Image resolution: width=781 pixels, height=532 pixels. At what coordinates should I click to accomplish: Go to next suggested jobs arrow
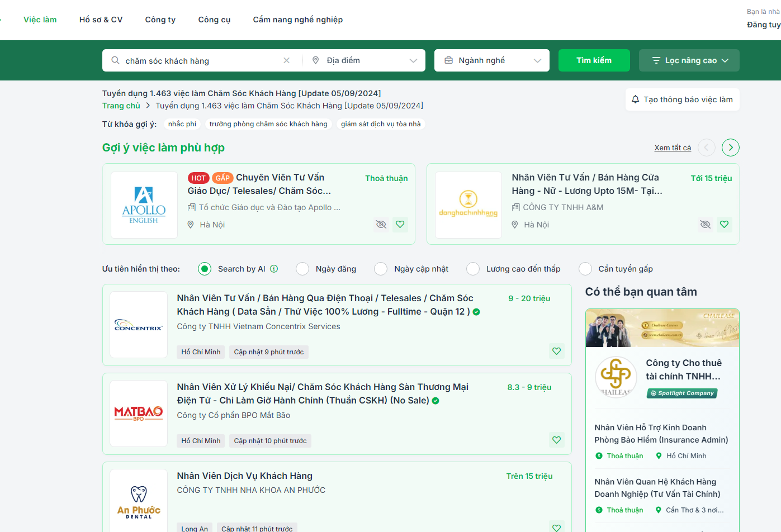[x=731, y=148]
